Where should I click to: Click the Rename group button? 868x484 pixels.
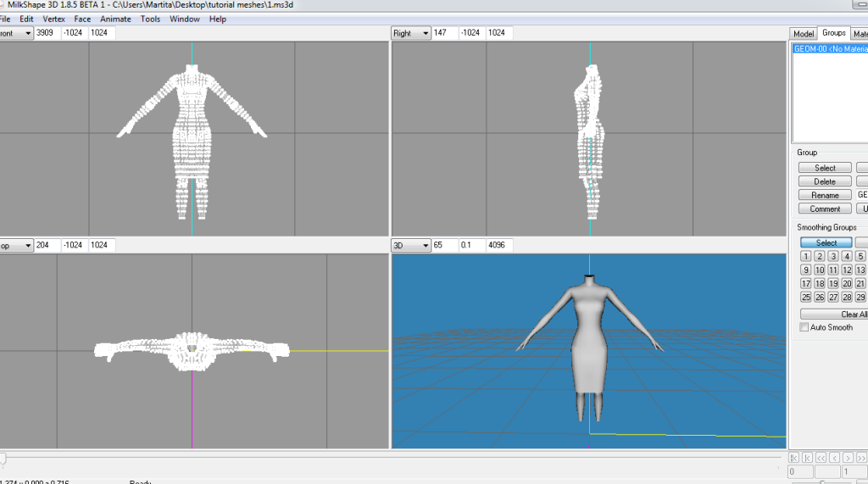click(825, 195)
